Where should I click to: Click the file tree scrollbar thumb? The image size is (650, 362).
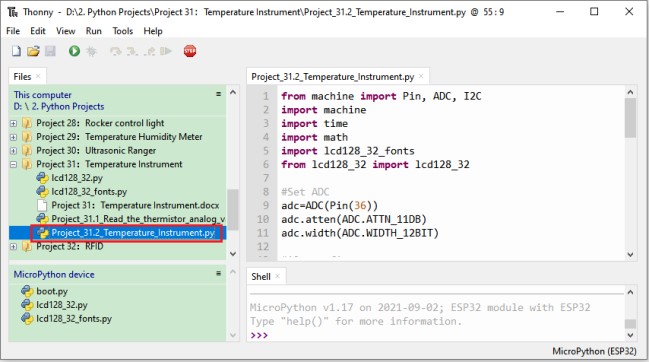tap(233, 209)
